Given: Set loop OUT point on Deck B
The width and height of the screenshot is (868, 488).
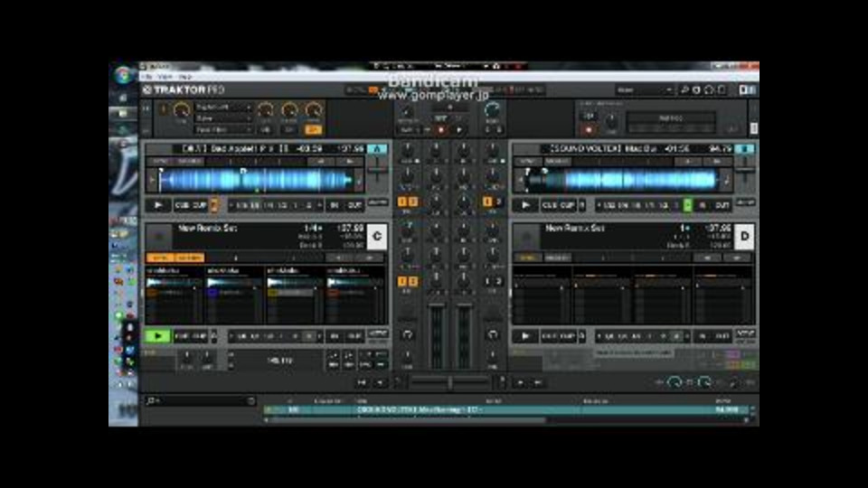Looking at the screenshot, I should point(722,205).
